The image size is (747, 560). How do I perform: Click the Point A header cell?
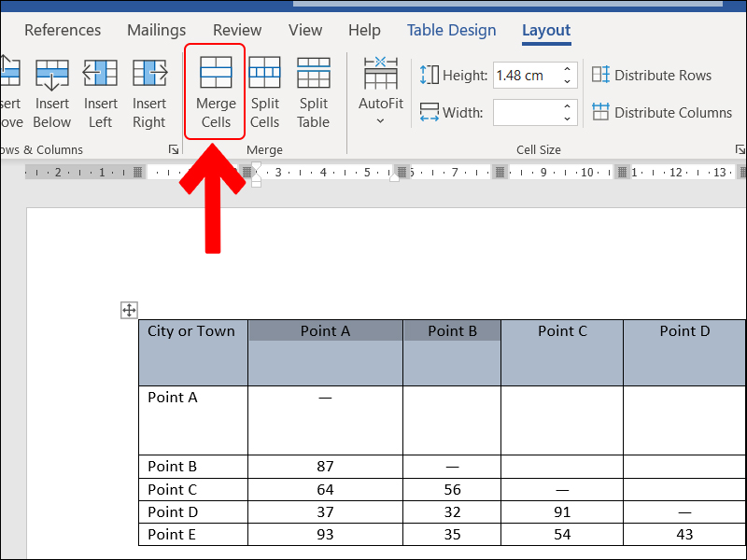tap(325, 331)
